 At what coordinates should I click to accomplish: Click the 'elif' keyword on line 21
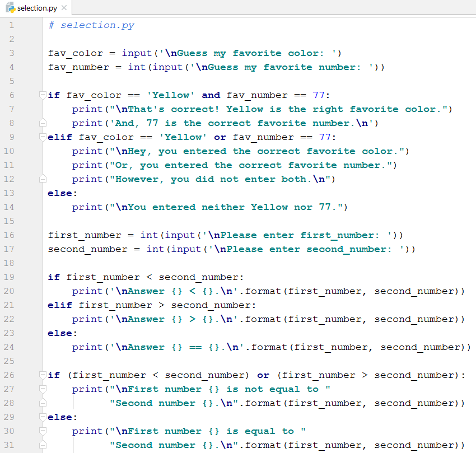[x=60, y=305]
